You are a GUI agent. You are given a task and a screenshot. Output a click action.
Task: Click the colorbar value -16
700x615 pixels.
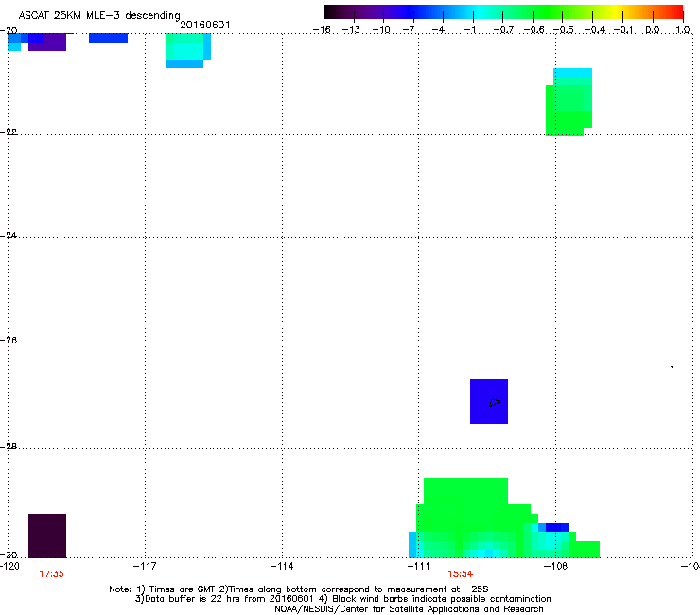click(x=322, y=30)
